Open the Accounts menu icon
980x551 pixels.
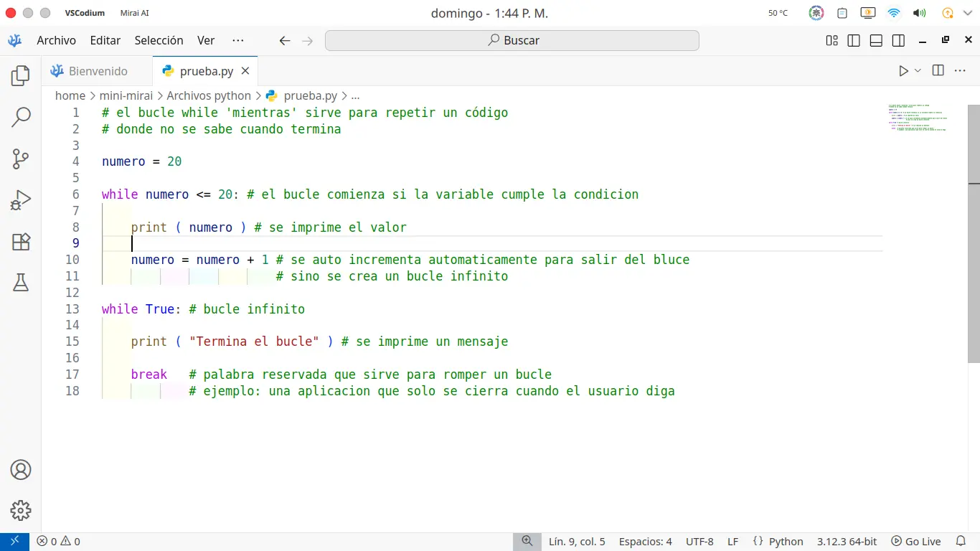point(21,470)
